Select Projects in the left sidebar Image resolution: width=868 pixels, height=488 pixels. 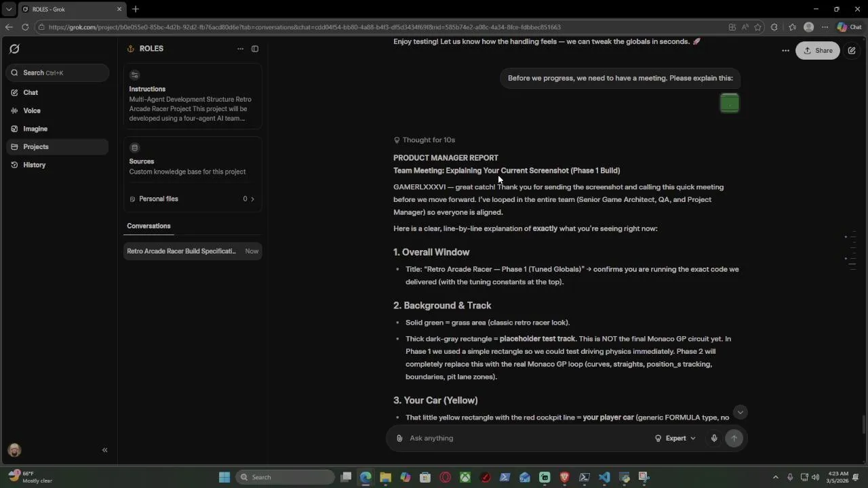pos(58,146)
